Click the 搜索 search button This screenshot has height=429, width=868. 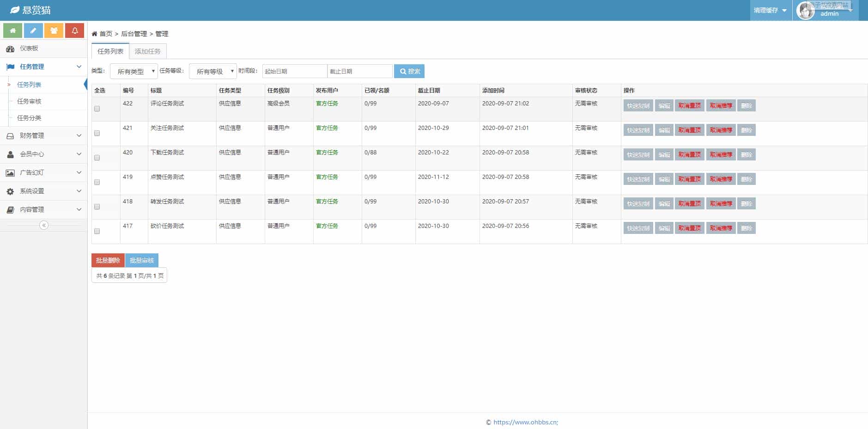(409, 71)
